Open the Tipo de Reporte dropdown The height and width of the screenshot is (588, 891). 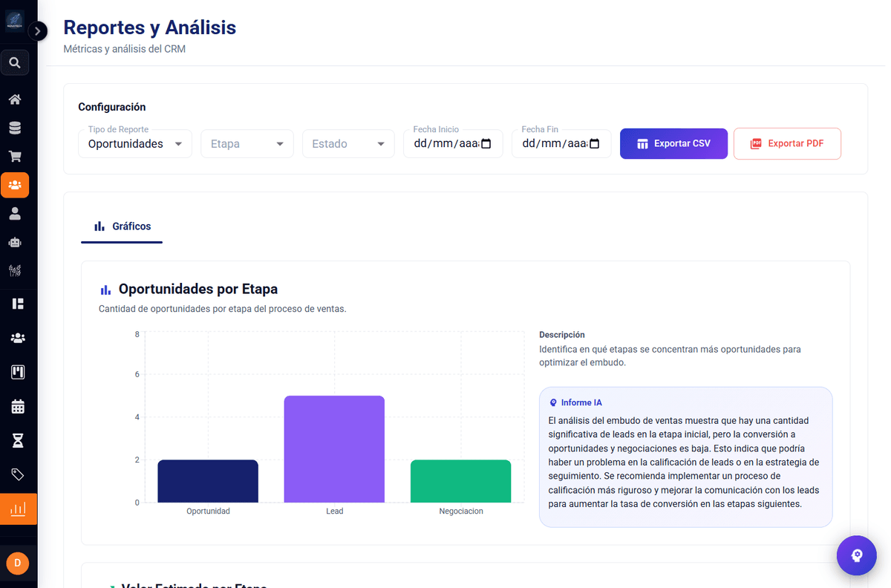(x=135, y=144)
